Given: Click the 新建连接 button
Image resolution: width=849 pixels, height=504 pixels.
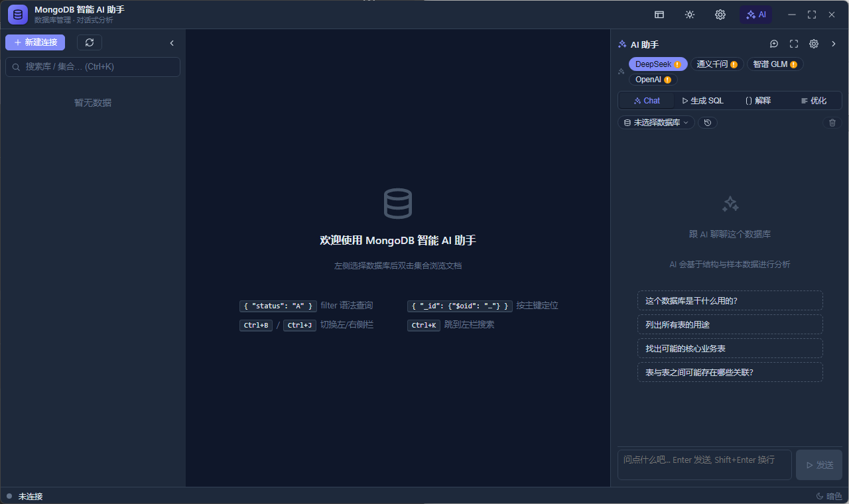Looking at the screenshot, I should 35,42.
